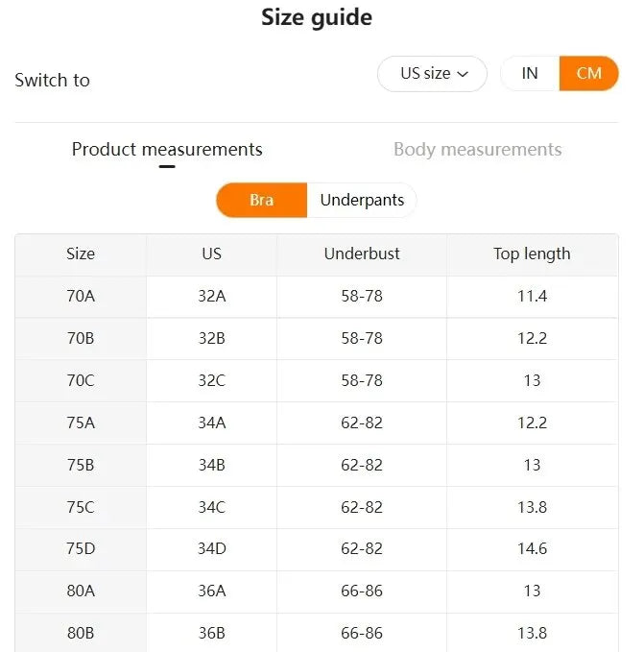Click the US column header
The width and height of the screenshot is (644, 652).
point(211,254)
